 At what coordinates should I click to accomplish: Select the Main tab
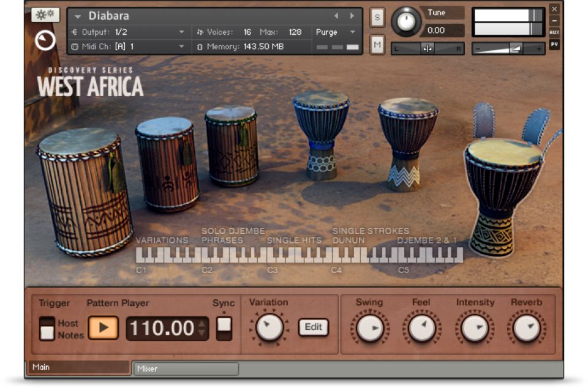pyautogui.click(x=78, y=367)
